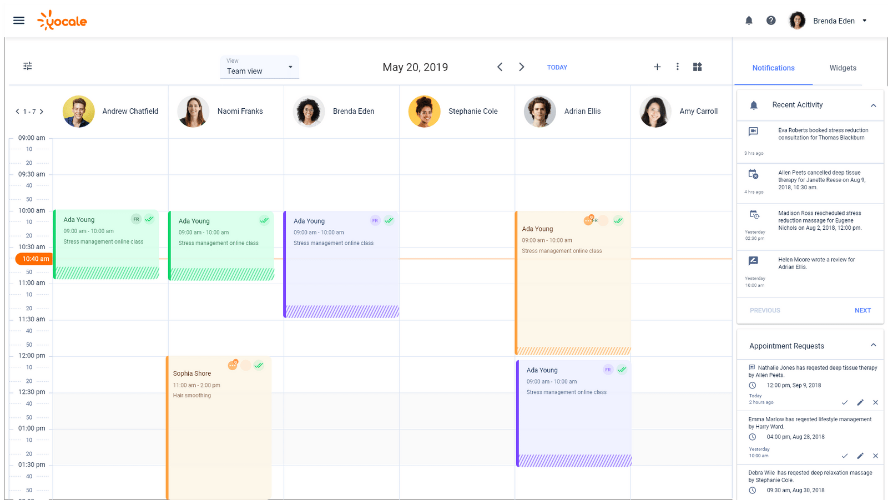Open Debra Wile deep relaxation massage request

(811, 481)
